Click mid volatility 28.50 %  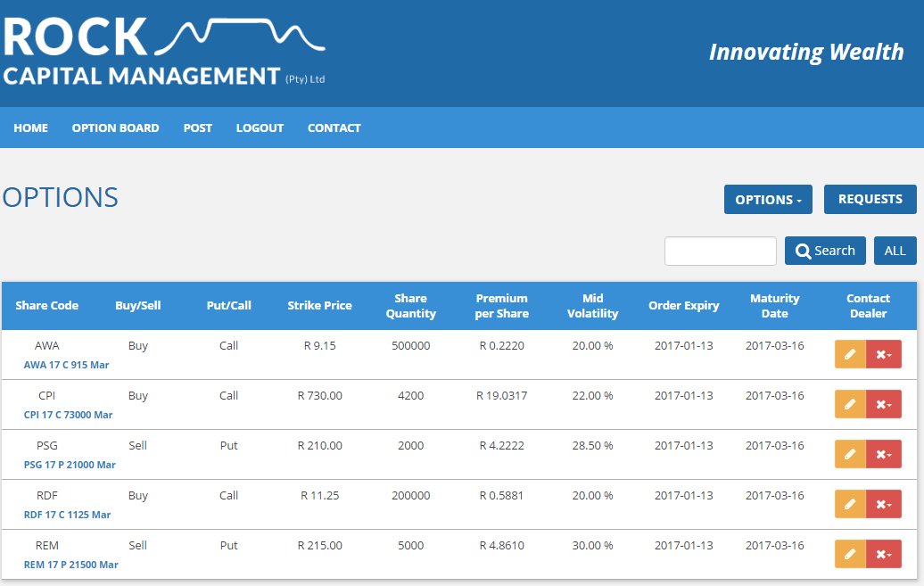click(x=592, y=446)
